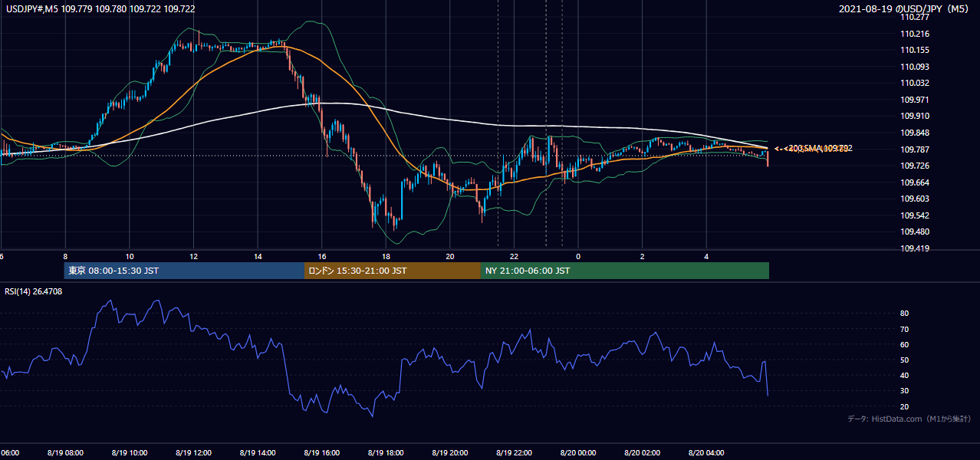This screenshot has width=980, height=460.
Task: Click the 109.664 price axis label
Action: pyautogui.click(x=915, y=182)
